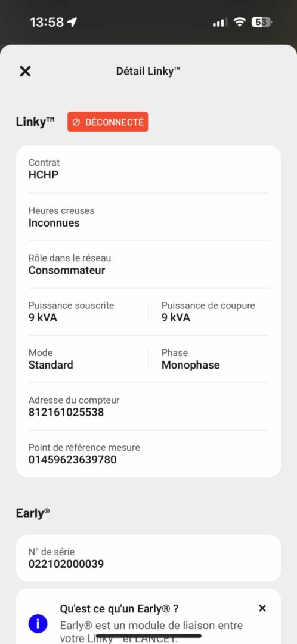Tap the Qu'est ce qu'un Early heading
The height and width of the screenshot is (644, 297).
[119, 609]
